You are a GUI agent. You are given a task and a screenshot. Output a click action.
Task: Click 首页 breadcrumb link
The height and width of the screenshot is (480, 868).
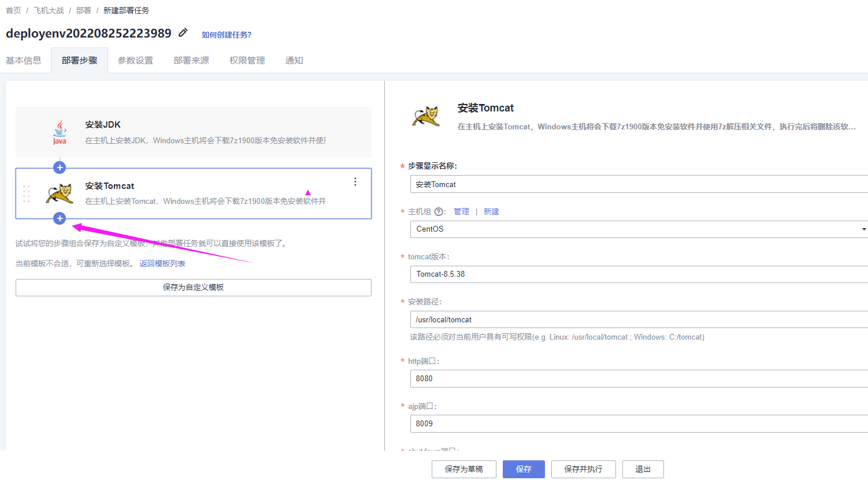coord(13,10)
